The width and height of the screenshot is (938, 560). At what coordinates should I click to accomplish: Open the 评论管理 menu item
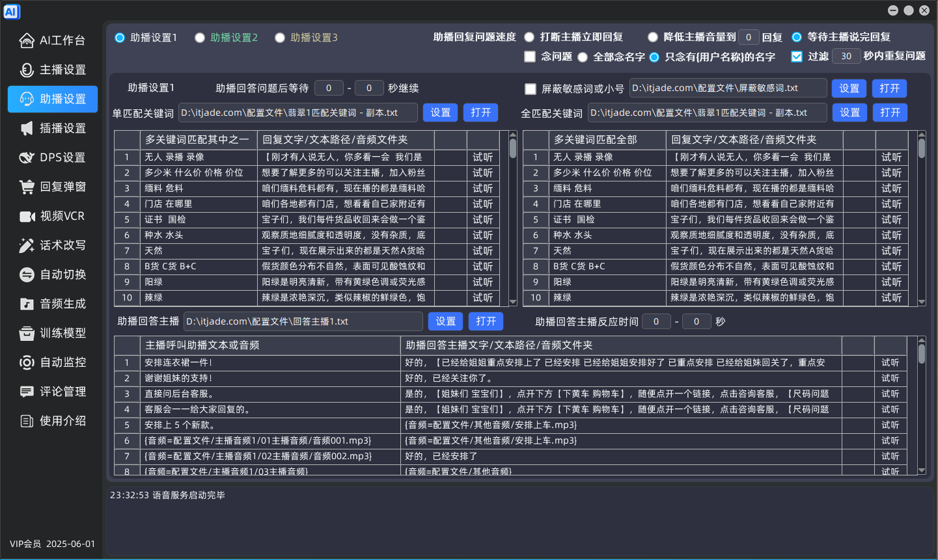click(53, 392)
